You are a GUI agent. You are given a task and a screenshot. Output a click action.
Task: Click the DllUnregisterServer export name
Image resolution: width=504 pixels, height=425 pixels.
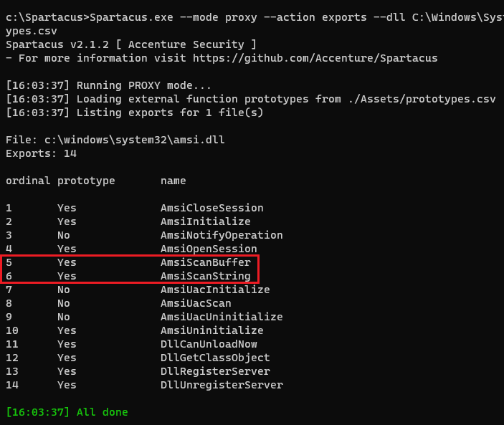point(222,385)
